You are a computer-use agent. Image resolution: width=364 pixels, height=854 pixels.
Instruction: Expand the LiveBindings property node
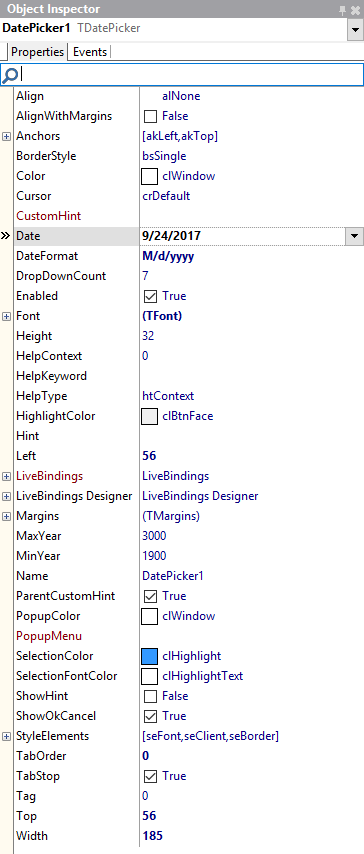pos(7,477)
